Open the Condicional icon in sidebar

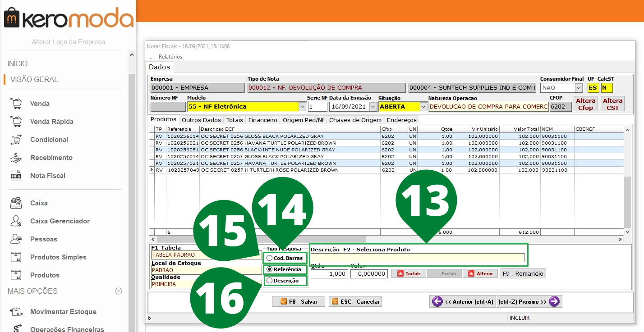pyautogui.click(x=16, y=140)
